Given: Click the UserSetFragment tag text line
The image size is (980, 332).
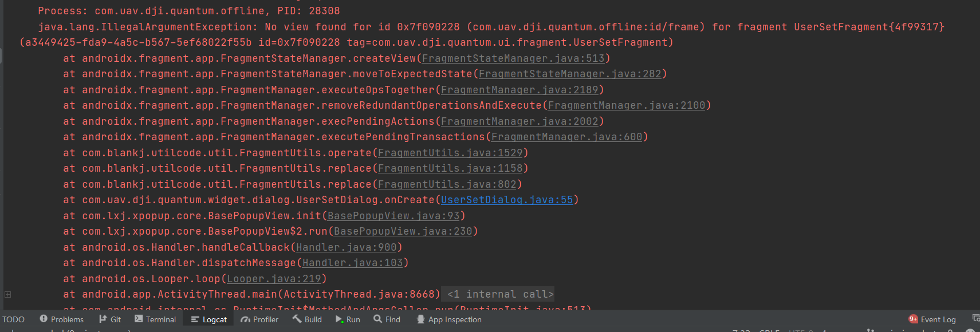Looking at the screenshot, I should pyautogui.click(x=347, y=42).
